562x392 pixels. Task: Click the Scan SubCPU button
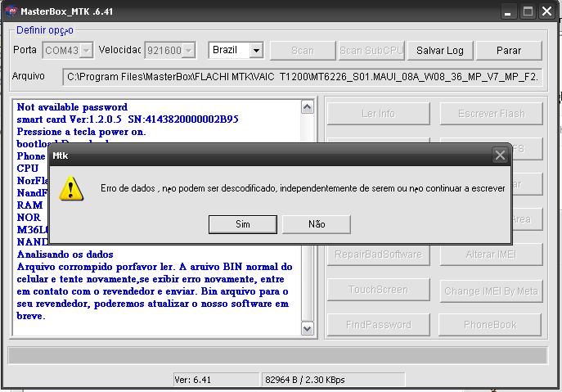coord(371,51)
